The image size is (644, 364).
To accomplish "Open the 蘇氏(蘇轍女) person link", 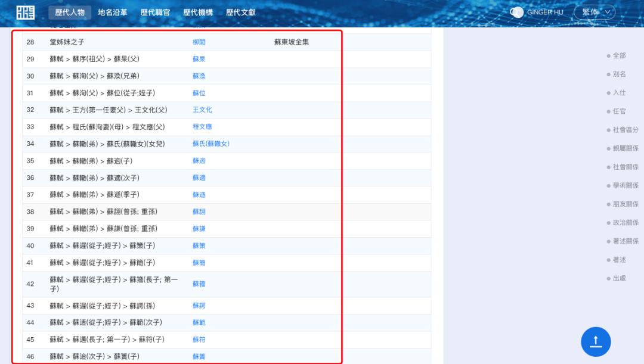I will [x=210, y=144].
